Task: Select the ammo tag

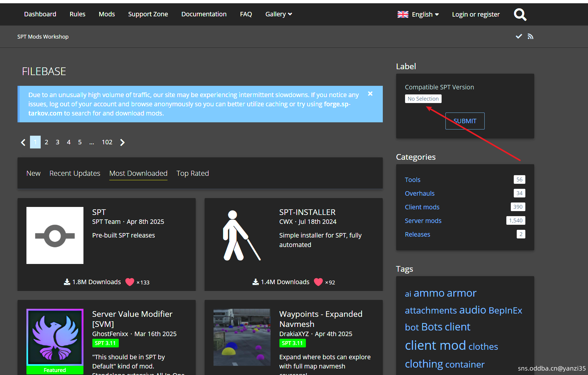Action: [x=429, y=293]
